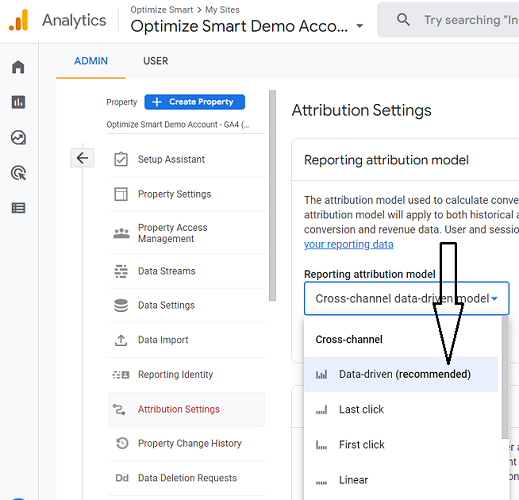The image size is (519, 500).
Task: Switch to the USER tab
Action: (156, 61)
